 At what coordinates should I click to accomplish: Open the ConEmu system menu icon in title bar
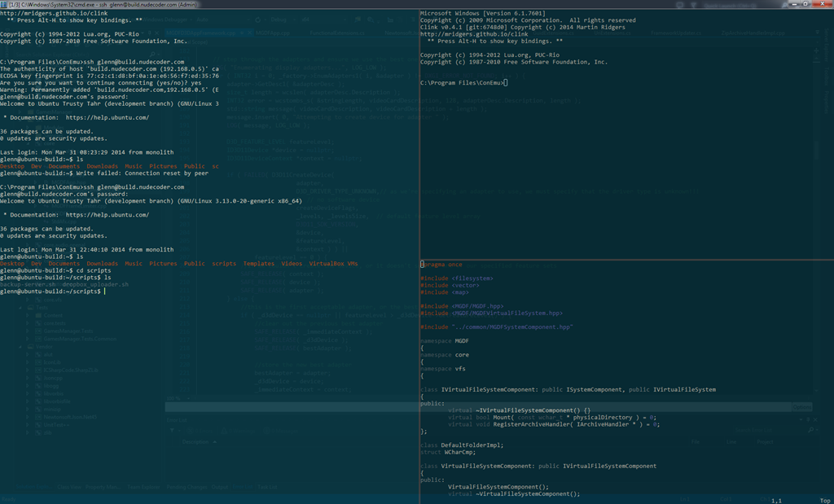point(4,4)
